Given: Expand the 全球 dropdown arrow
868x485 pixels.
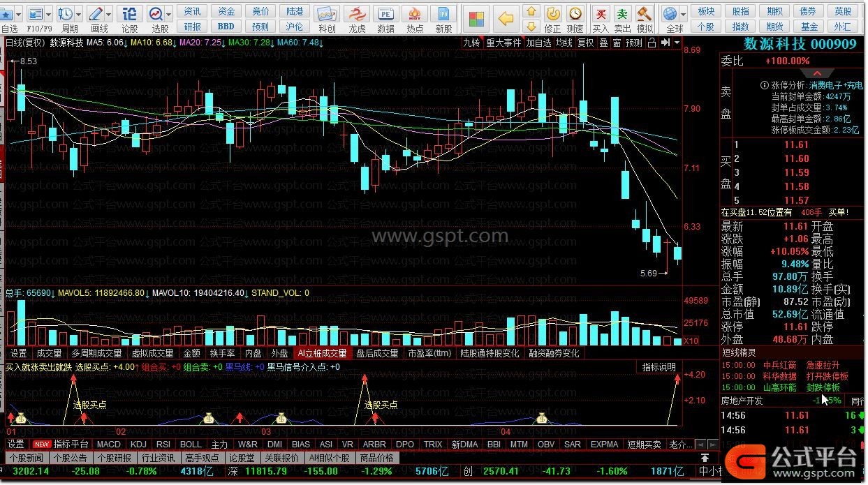Looking at the screenshot, I should (x=683, y=14).
